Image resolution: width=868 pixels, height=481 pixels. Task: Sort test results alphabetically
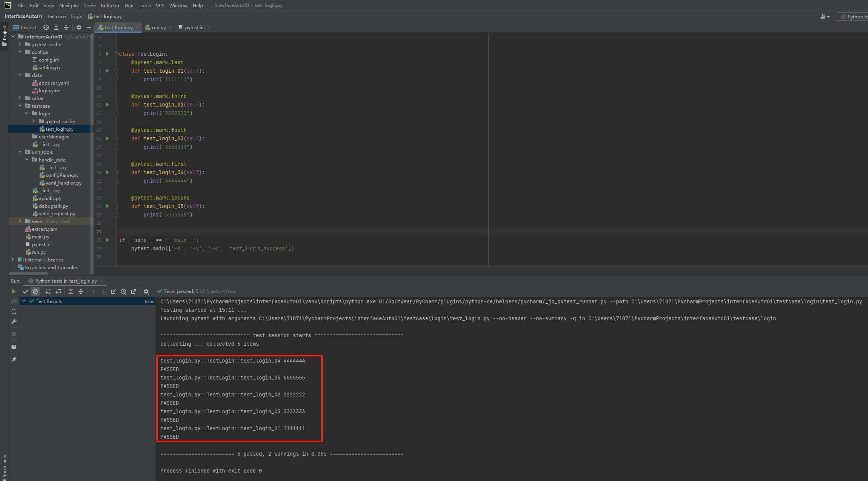coord(48,292)
